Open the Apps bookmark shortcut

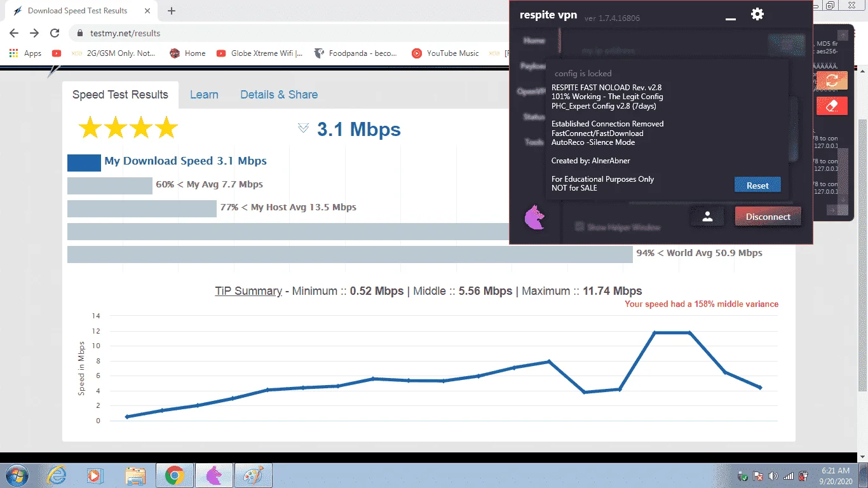coord(25,53)
